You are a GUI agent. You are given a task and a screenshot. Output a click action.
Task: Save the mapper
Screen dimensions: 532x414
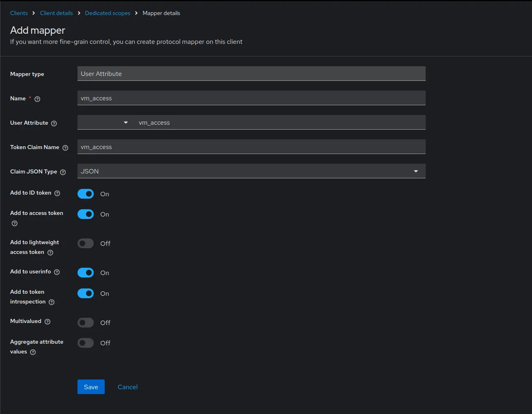(x=91, y=387)
